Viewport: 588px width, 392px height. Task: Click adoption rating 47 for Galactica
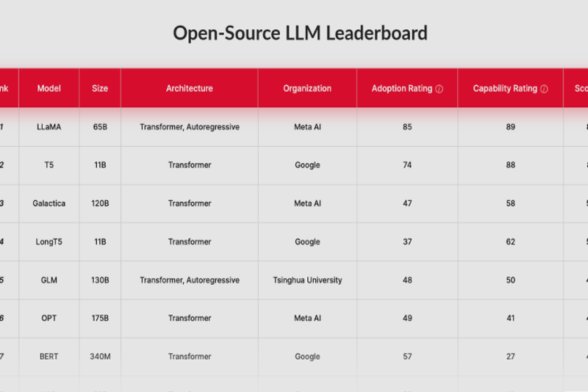coord(407,203)
